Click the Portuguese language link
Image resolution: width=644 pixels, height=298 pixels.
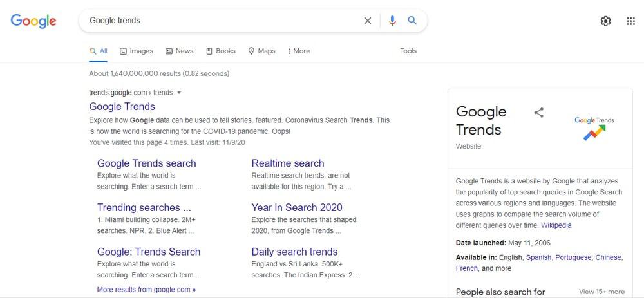pyautogui.click(x=573, y=257)
